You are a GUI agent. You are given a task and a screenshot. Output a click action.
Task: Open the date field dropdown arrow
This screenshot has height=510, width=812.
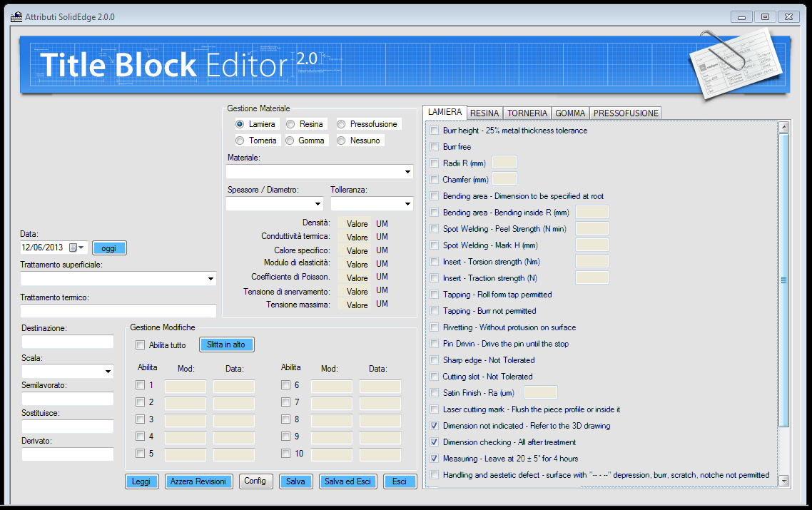point(81,248)
